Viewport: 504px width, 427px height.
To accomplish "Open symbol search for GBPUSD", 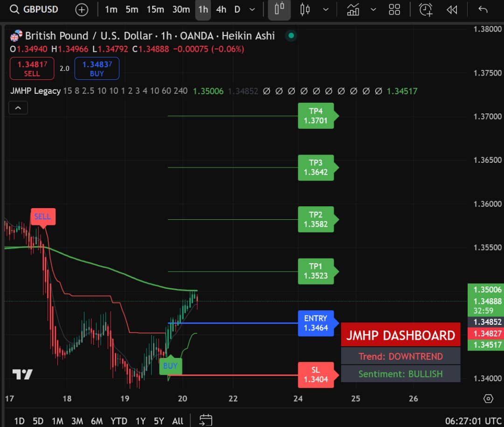I will pyautogui.click(x=35, y=9).
